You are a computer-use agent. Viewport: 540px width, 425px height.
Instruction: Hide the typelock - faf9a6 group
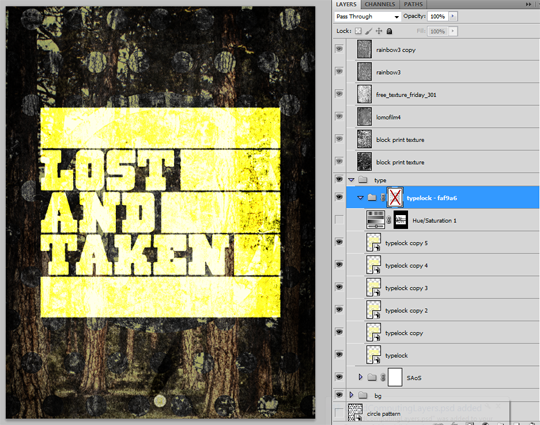tap(339, 197)
